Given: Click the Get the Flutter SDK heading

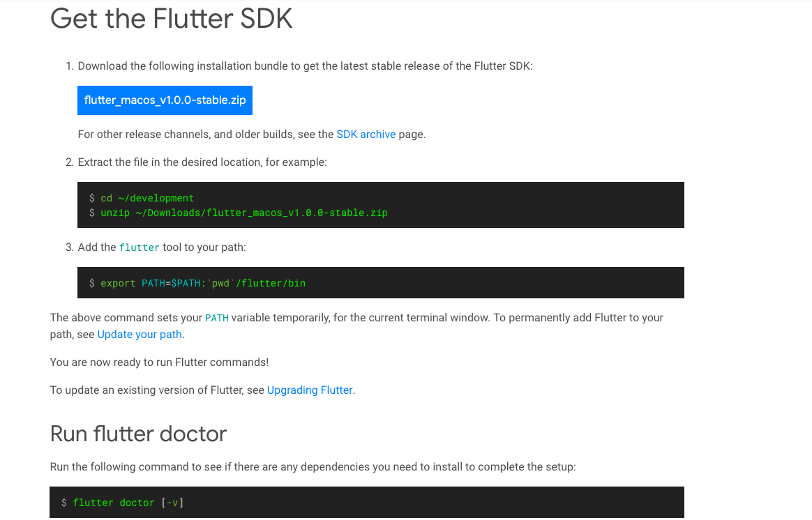Looking at the screenshot, I should point(172,19).
